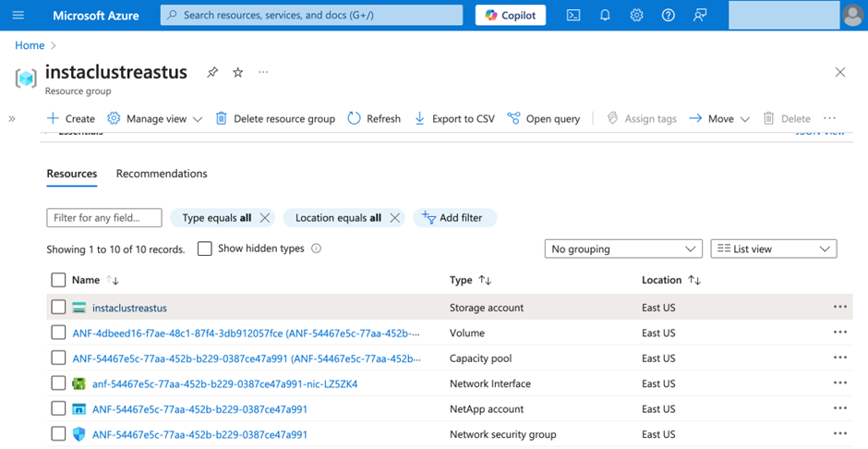Check the Network Interface row checkbox
The image size is (868, 449).
pos(58,383)
